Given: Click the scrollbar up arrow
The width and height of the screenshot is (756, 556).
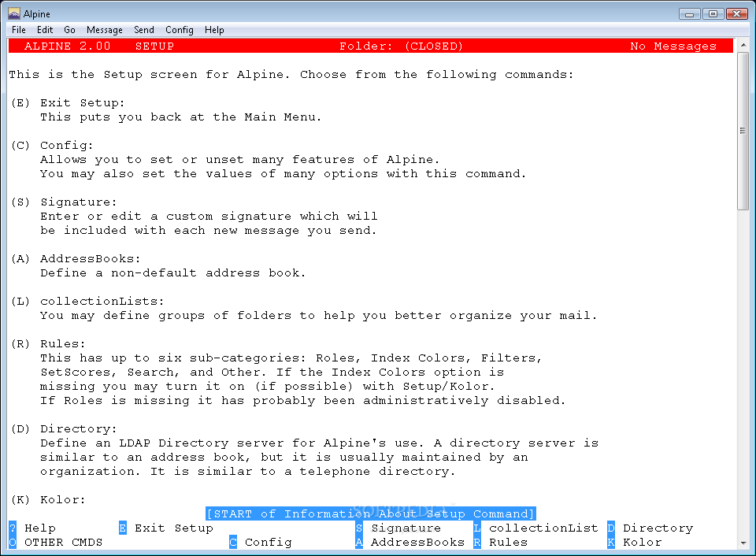Looking at the screenshot, I should click(x=743, y=45).
